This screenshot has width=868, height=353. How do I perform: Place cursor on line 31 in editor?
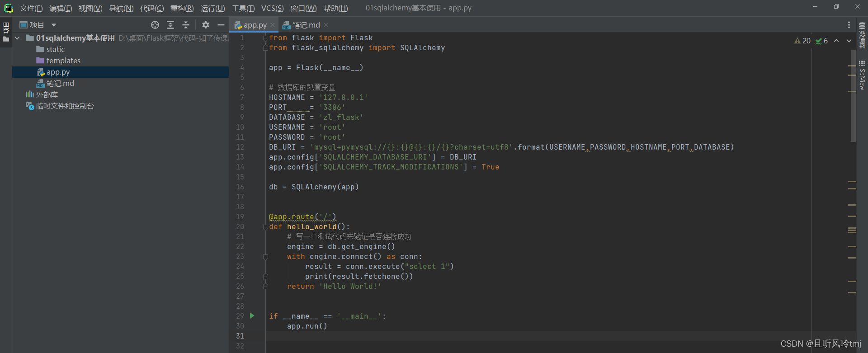click(538, 336)
